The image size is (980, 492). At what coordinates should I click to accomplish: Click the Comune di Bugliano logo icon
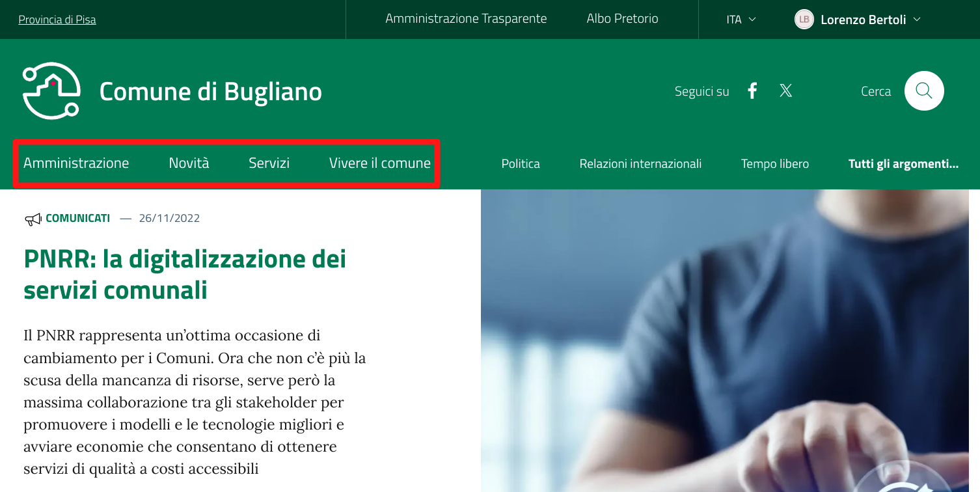click(51, 91)
